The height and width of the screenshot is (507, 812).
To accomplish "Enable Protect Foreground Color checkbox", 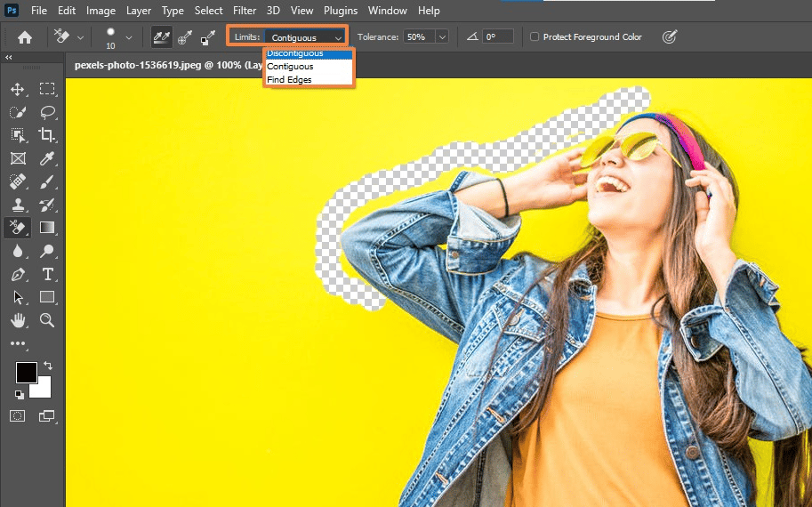I will 535,37.
